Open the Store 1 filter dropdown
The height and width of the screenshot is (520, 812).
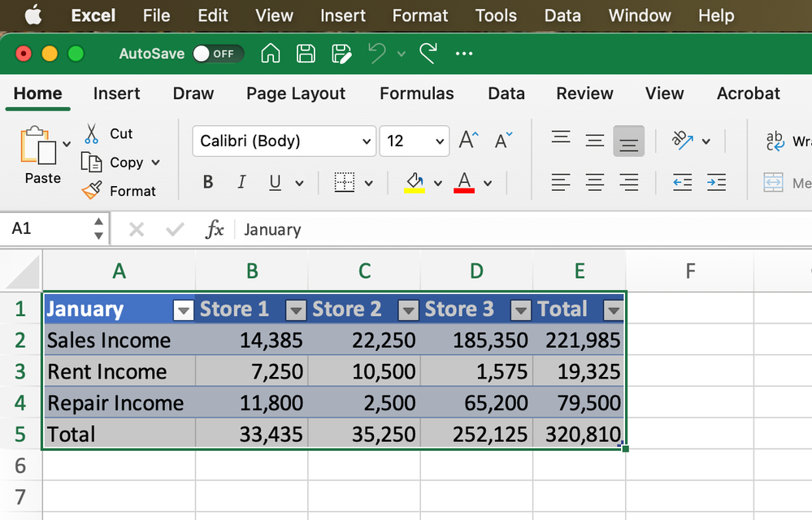tap(296, 310)
